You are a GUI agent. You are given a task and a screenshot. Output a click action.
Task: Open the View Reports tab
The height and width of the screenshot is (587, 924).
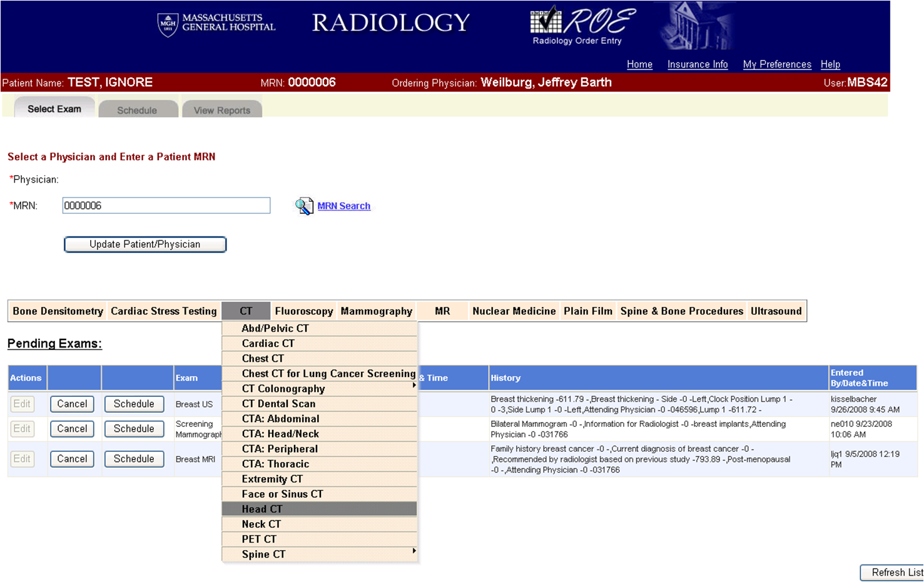[221, 110]
